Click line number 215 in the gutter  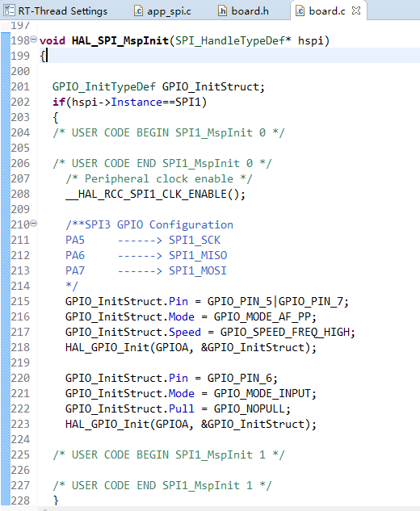(x=20, y=301)
